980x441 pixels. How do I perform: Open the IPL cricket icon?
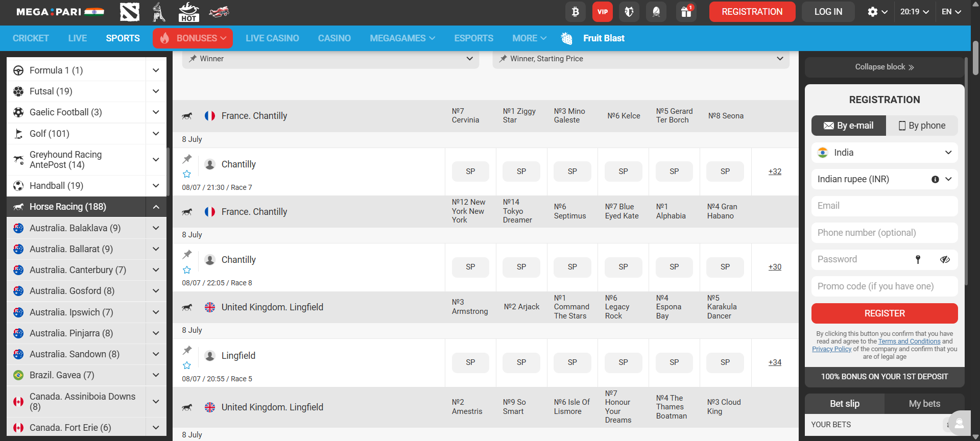point(159,12)
